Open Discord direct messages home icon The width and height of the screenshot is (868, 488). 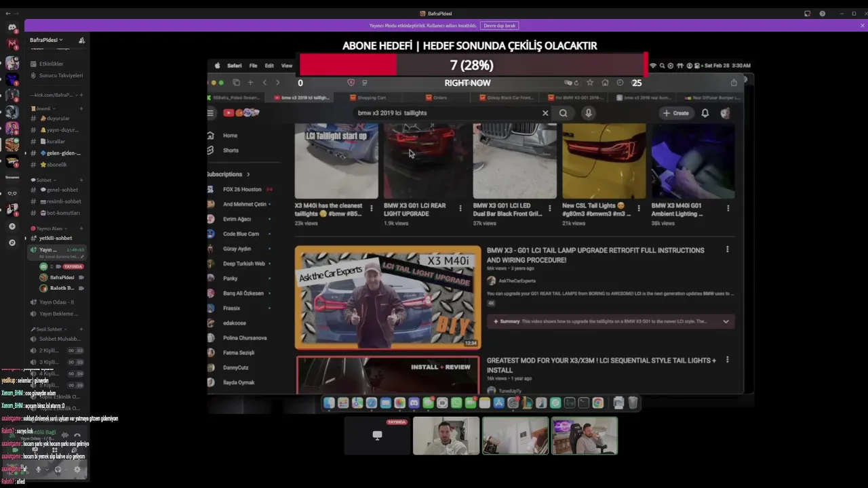click(x=12, y=28)
